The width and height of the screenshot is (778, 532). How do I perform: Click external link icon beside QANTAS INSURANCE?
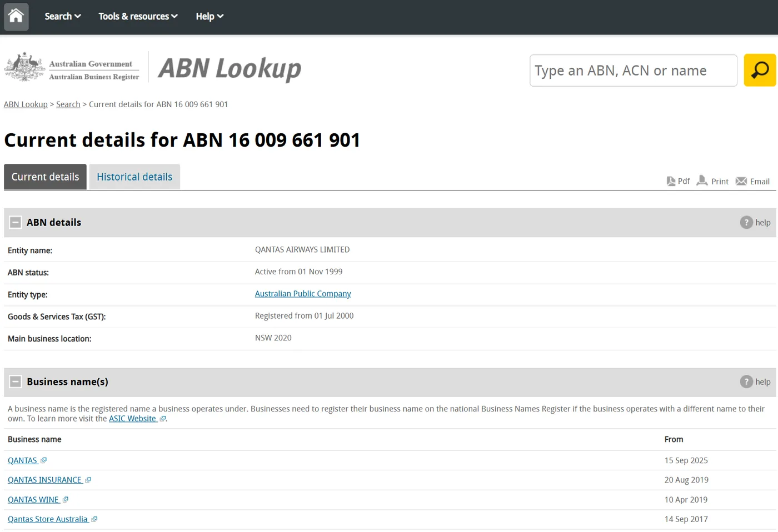(88, 480)
